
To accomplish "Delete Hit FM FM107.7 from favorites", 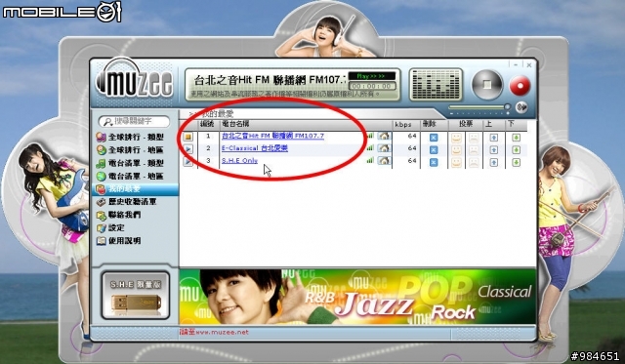I will point(434,138).
